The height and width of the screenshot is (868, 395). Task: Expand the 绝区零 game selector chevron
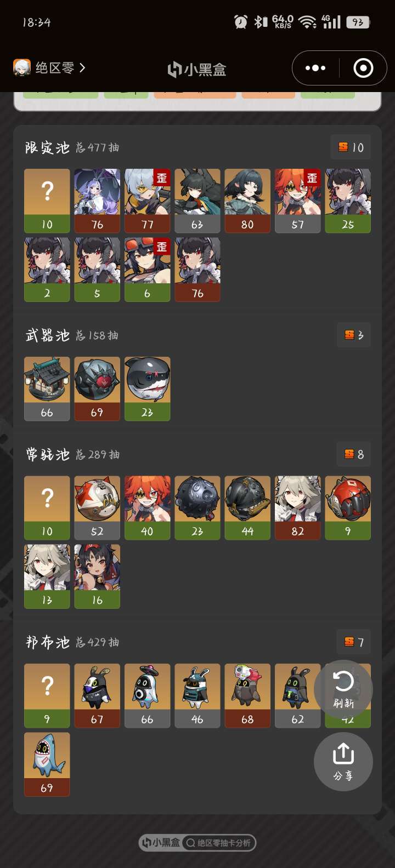[x=82, y=68]
